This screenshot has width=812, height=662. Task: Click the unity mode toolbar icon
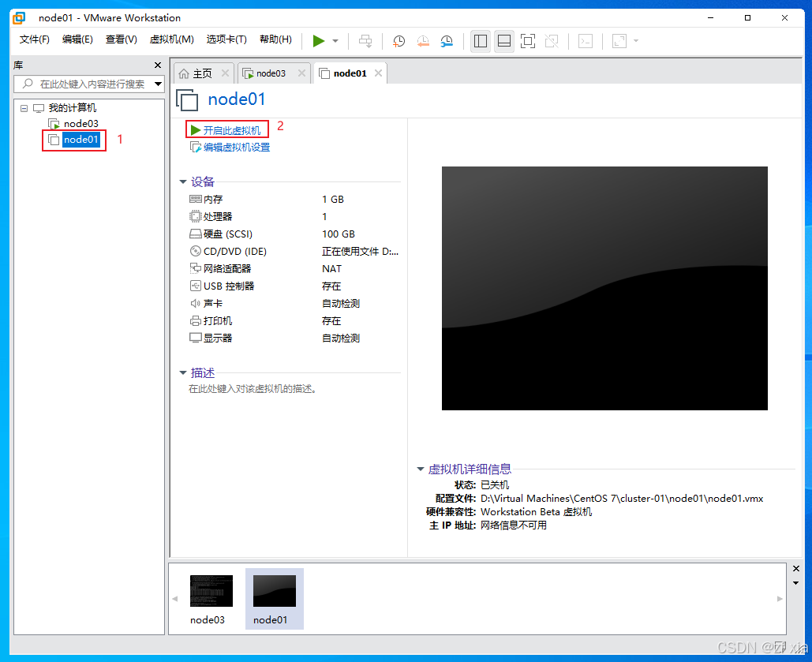click(552, 41)
